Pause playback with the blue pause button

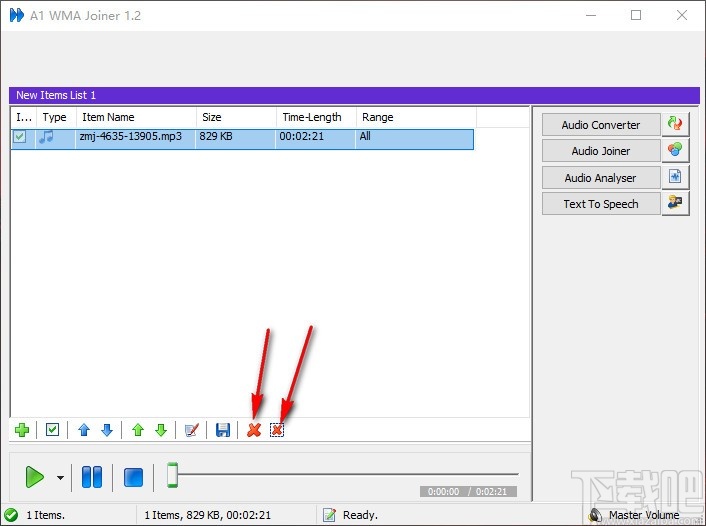pos(92,477)
